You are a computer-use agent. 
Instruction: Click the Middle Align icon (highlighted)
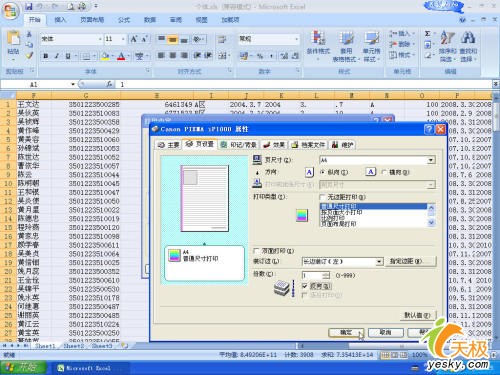pyautogui.click(x=172, y=39)
